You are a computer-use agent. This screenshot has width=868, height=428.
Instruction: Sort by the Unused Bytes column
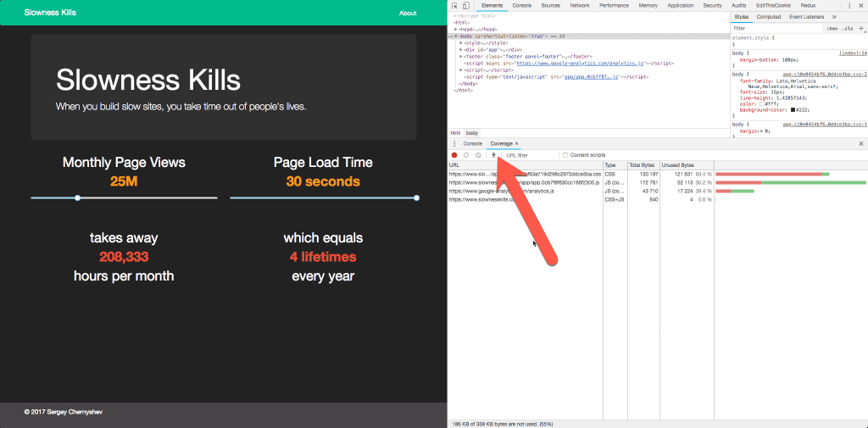(687, 165)
